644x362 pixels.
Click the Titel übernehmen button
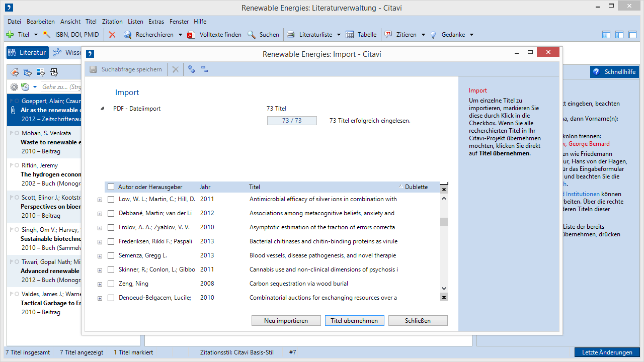[x=355, y=321]
